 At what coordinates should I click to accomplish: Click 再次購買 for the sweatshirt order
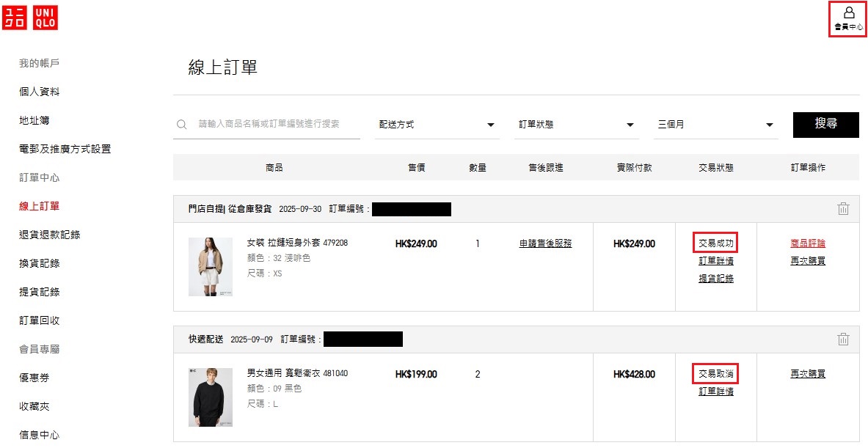[x=808, y=374]
